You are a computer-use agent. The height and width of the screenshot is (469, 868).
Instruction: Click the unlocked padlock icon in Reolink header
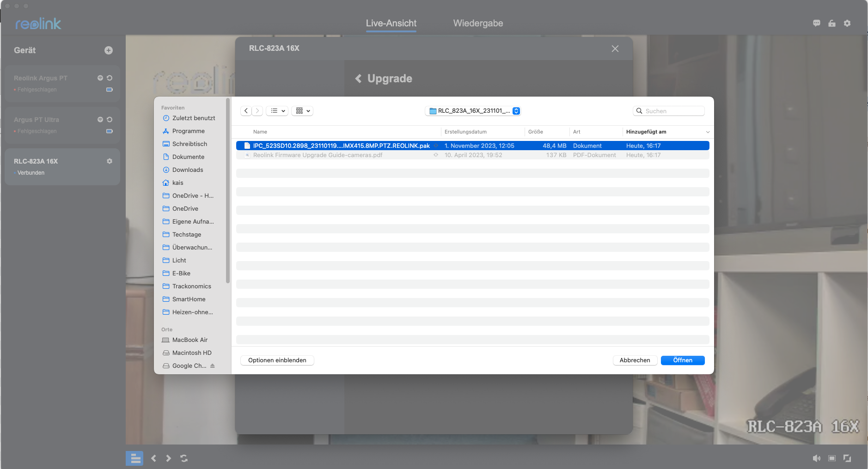832,23
